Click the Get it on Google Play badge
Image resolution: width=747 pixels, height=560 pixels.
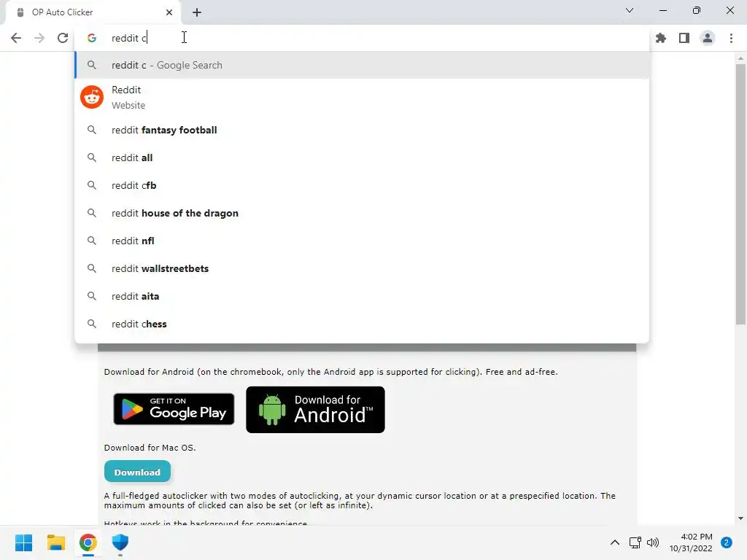coord(174,409)
